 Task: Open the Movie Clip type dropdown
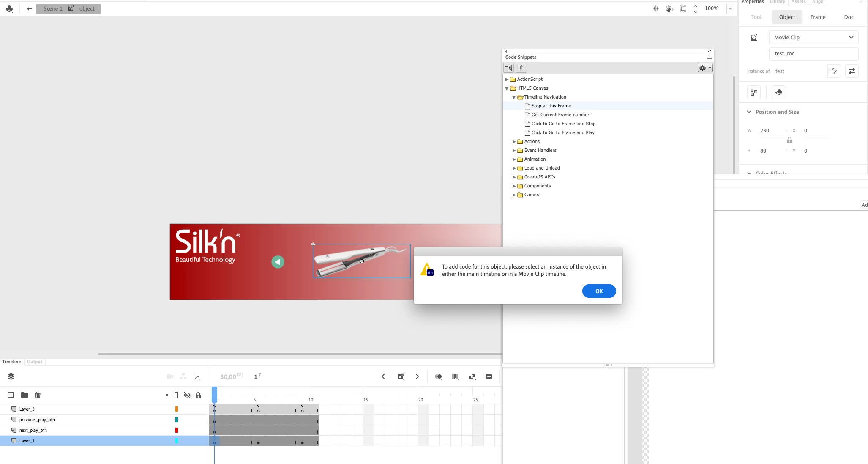[813, 37]
